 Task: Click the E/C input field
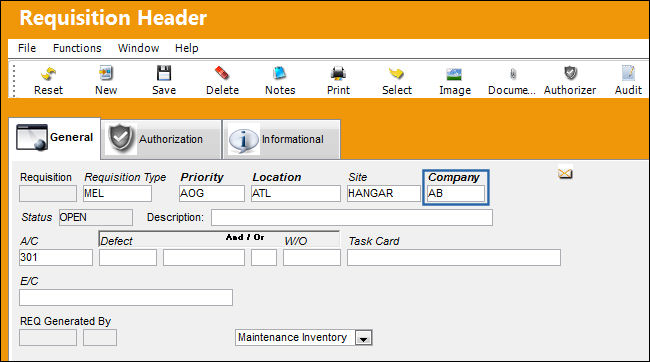126,298
